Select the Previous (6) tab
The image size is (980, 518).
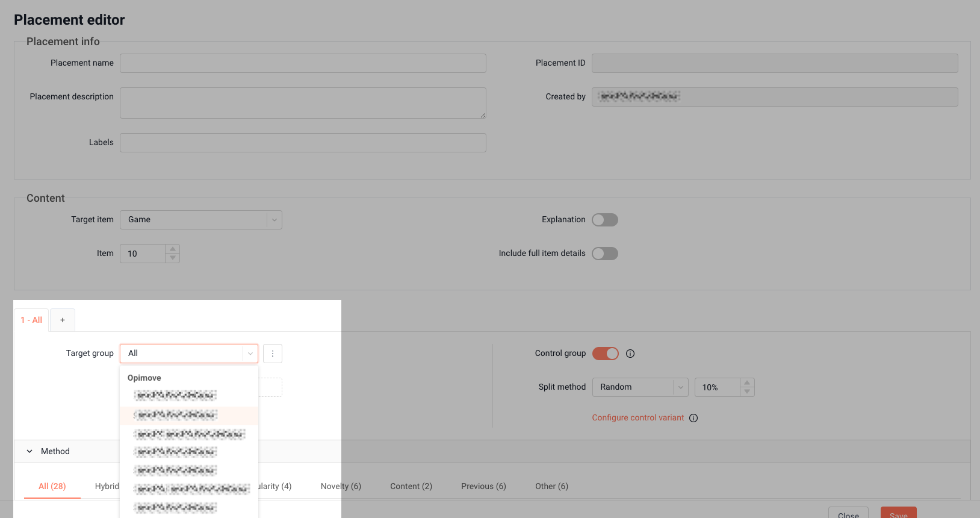tap(483, 486)
